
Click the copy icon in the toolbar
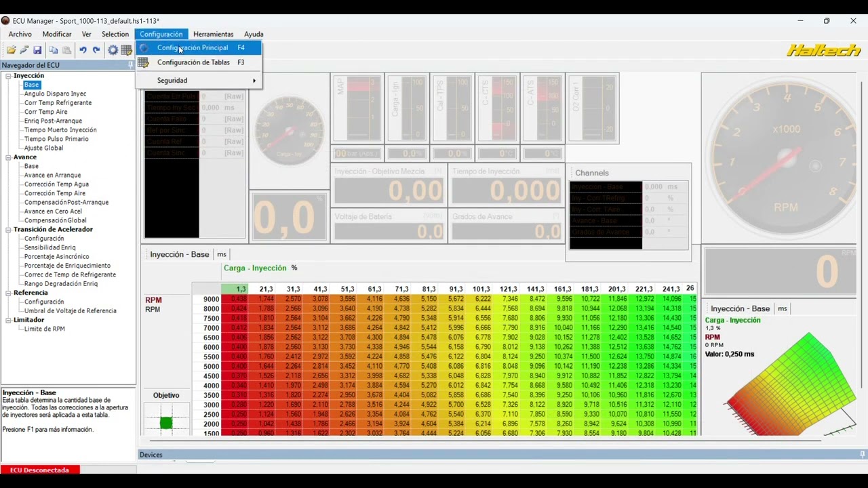(54, 50)
